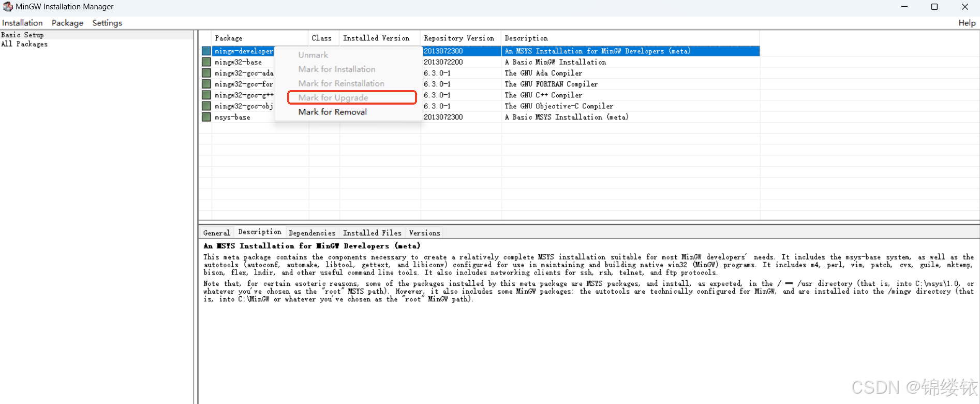Viewport: 980px width, 404px height.
Task: Click 'The GNU Objective-C Compiler' description
Action: pyautogui.click(x=559, y=106)
